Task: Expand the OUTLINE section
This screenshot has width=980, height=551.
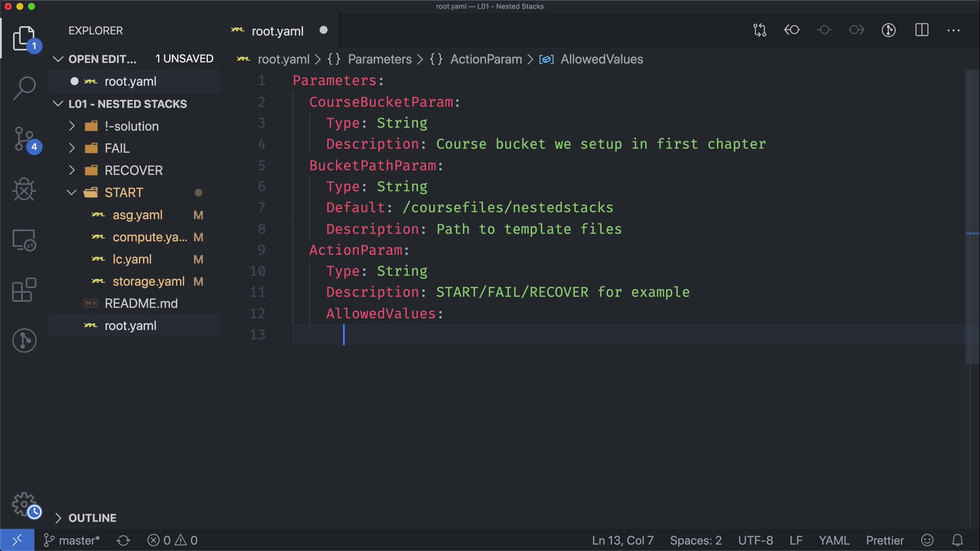Action: pos(92,518)
